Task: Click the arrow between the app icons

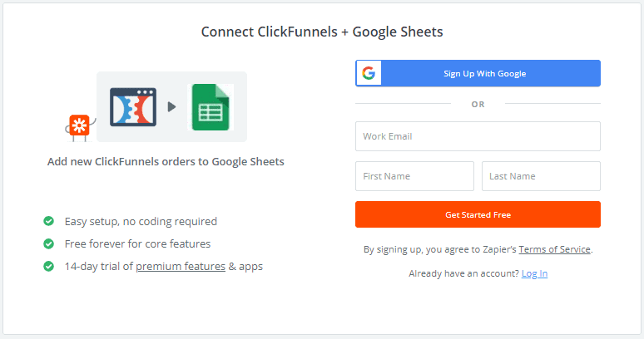Action: [171, 107]
